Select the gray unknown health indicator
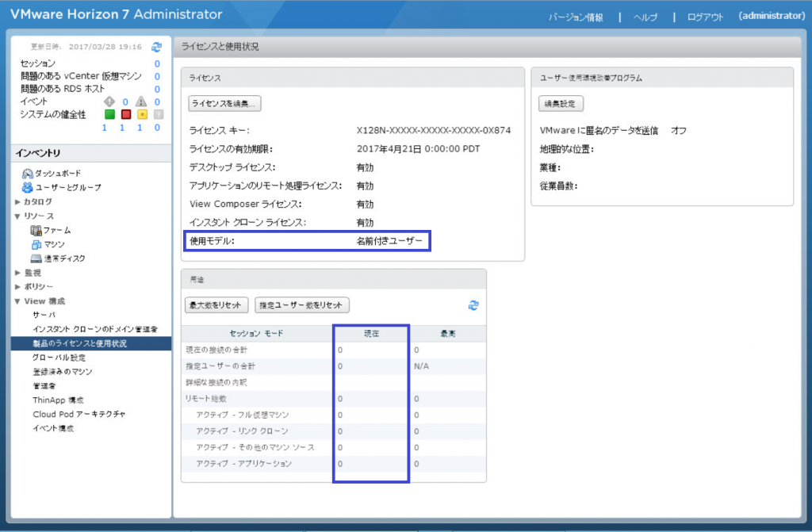 click(x=159, y=114)
